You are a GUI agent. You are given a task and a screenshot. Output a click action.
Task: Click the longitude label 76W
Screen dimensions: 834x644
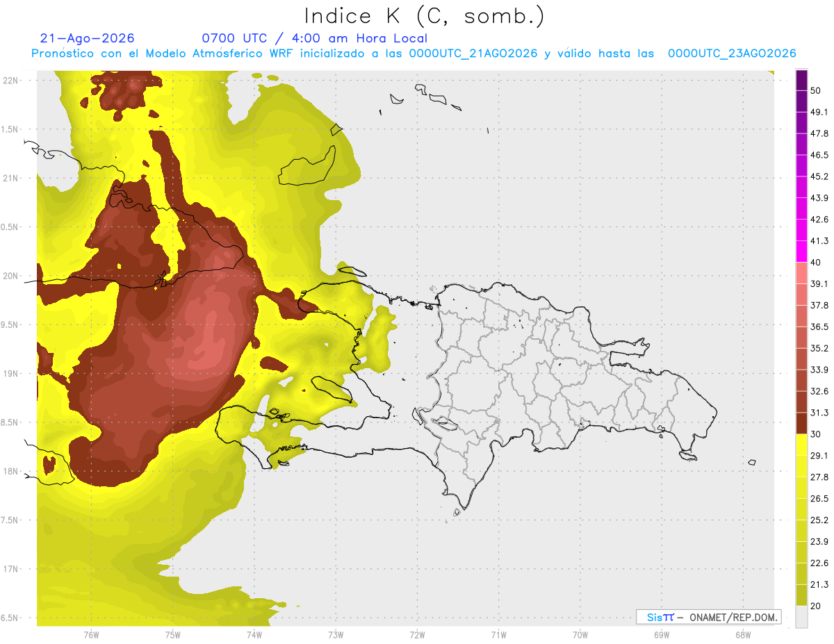tap(91, 635)
